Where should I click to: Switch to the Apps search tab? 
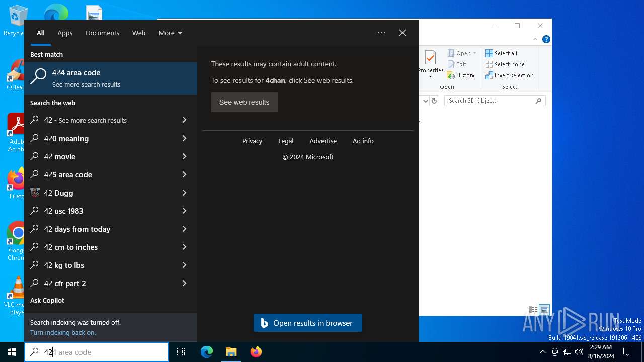click(65, 33)
